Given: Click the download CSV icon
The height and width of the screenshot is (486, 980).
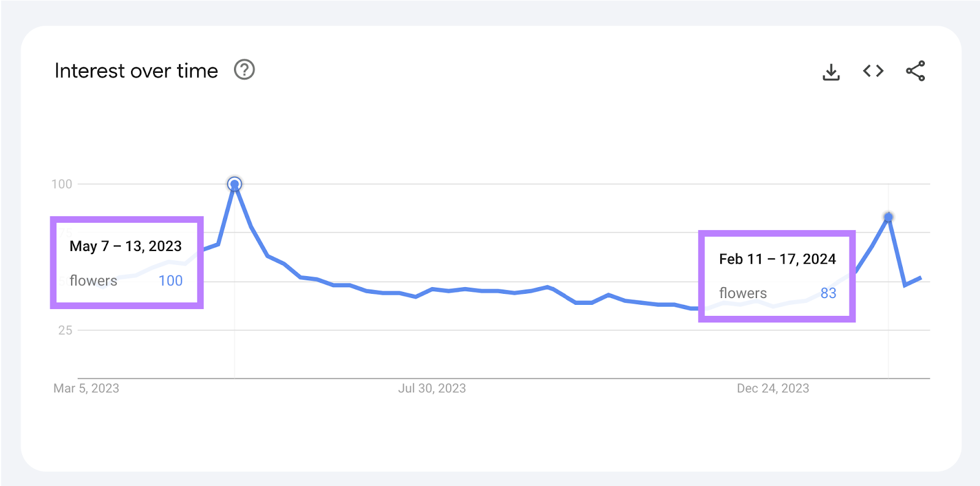Looking at the screenshot, I should 831,71.
